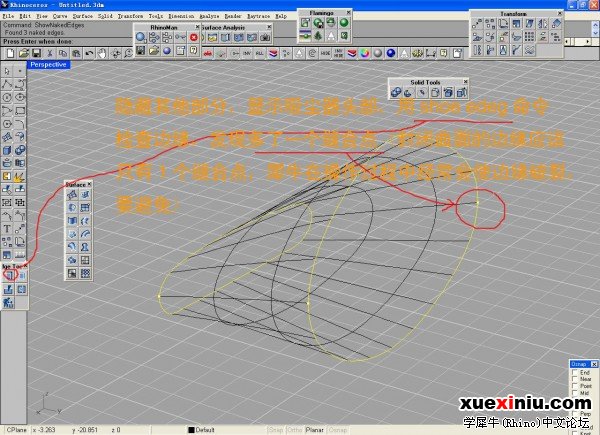Click the camera icon in Surface Analysis palette
Screen dimensions: 600x435
[x=265, y=37]
